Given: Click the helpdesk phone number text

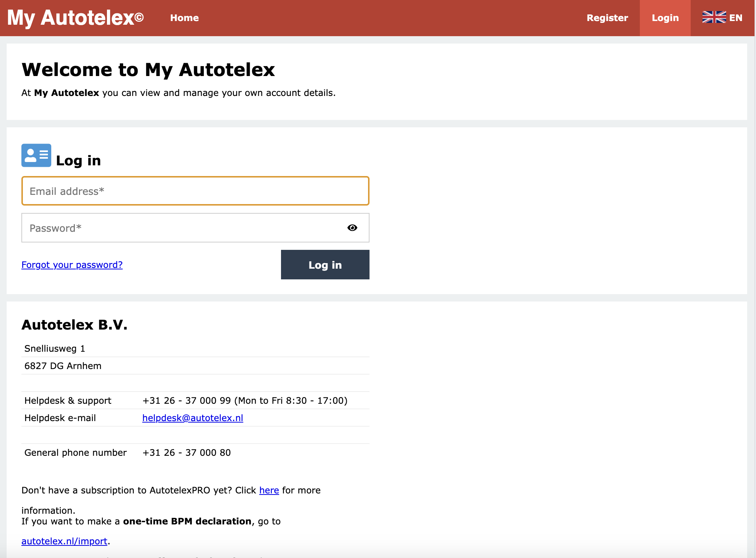Looking at the screenshot, I should (x=245, y=400).
